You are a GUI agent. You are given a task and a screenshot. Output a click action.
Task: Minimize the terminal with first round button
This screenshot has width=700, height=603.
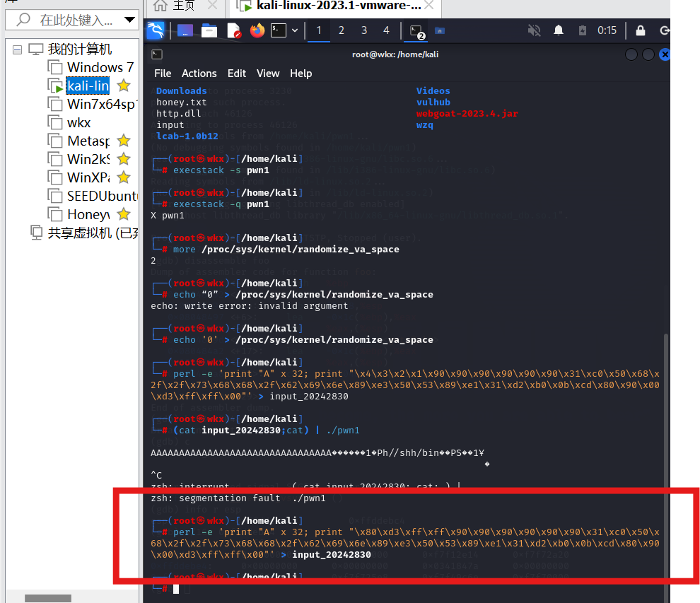point(631,54)
